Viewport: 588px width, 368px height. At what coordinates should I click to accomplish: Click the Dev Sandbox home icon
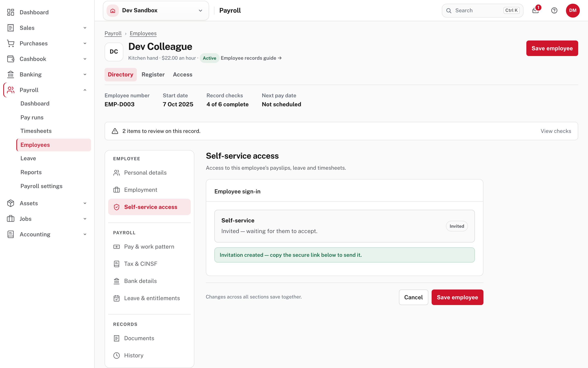coord(112,10)
